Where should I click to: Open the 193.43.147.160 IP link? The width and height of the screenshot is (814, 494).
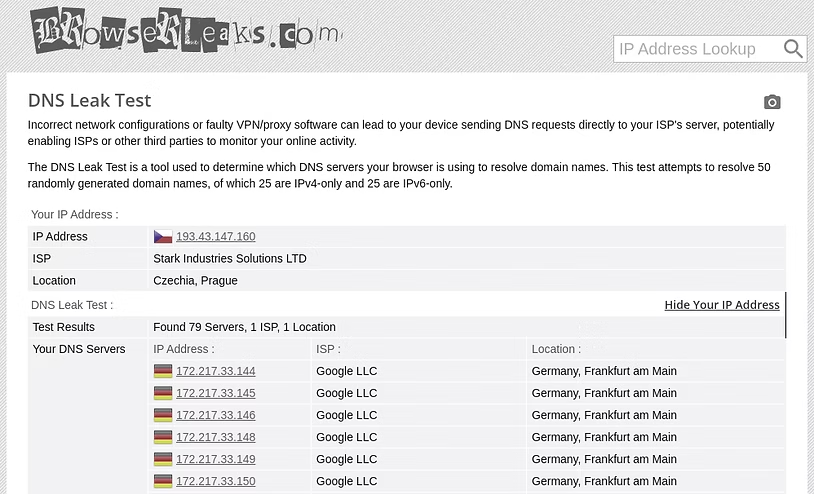pos(215,237)
